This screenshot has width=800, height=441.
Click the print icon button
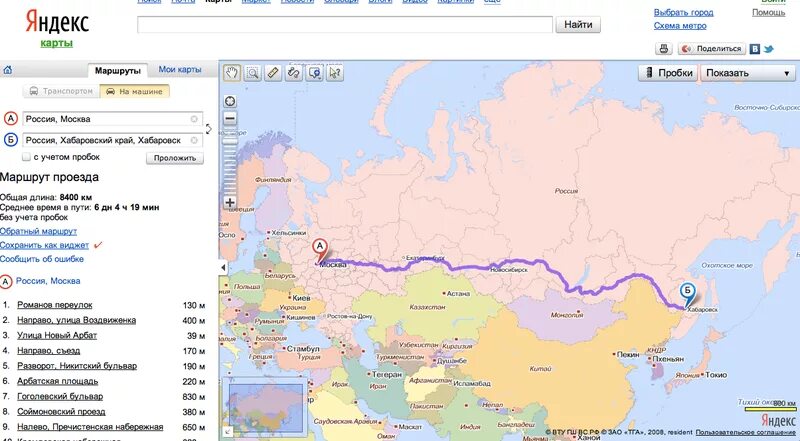coord(663,48)
